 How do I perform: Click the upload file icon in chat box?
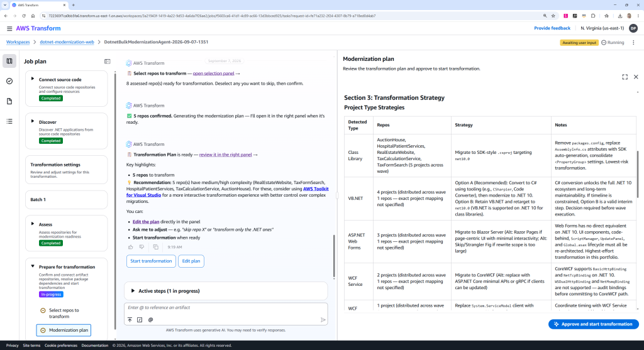130,320
